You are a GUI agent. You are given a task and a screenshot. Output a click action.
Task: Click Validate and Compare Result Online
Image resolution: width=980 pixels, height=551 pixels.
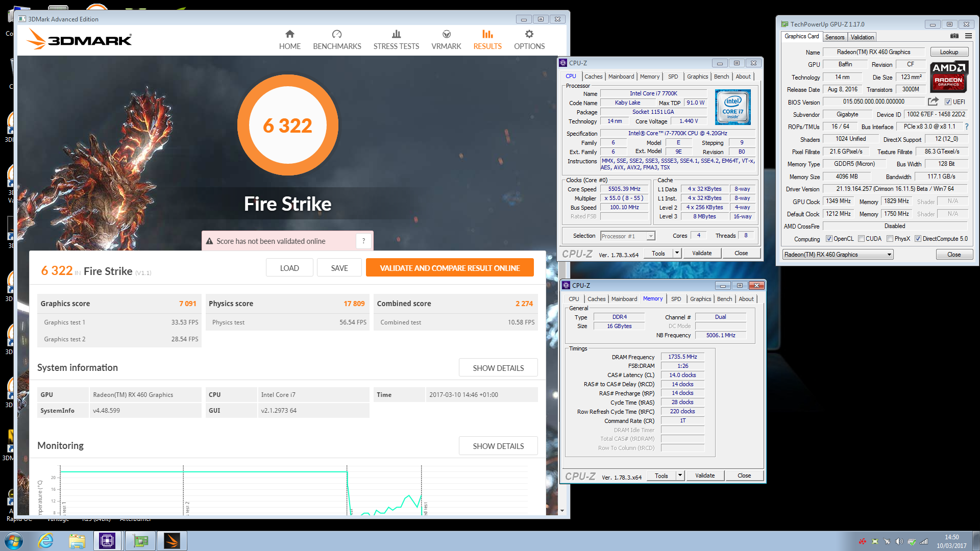click(450, 268)
